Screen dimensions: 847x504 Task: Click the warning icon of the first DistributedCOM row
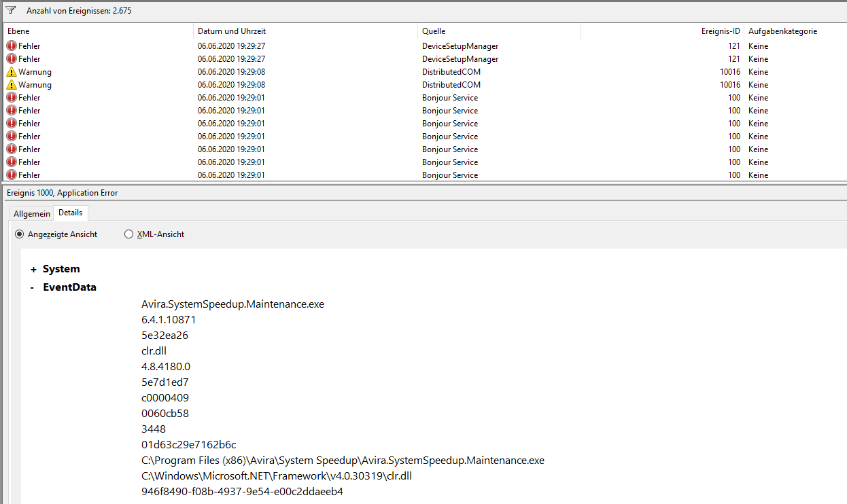point(12,72)
